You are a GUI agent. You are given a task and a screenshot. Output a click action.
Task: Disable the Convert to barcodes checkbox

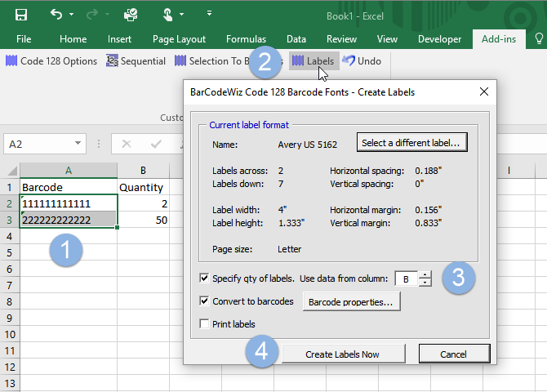point(204,301)
